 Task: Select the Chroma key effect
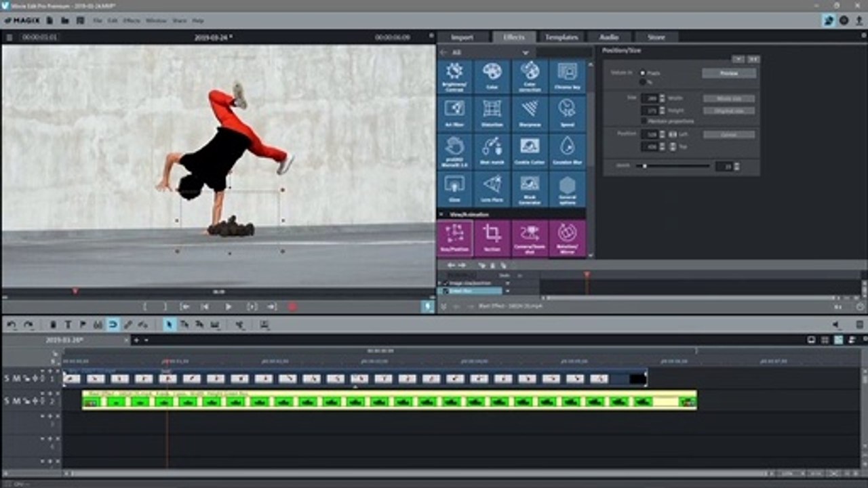point(567,76)
